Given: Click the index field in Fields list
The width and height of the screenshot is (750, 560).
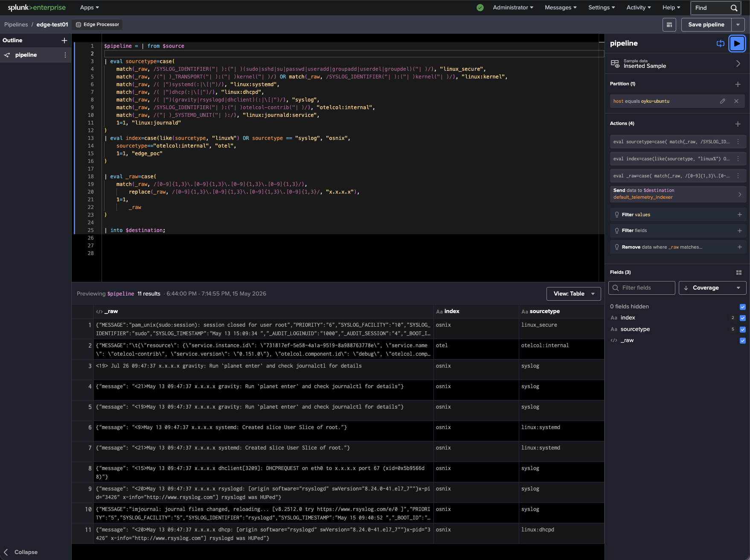Looking at the screenshot, I should click(x=628, y=318).
